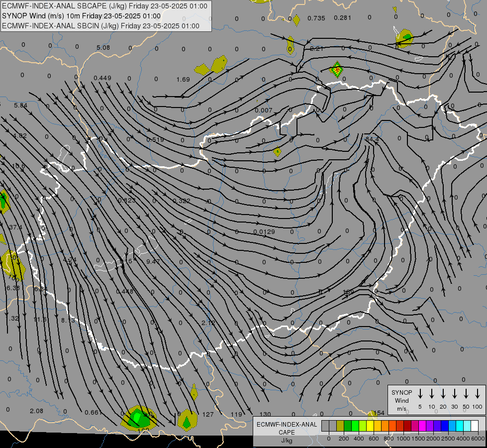The width and height of the screenshot is (487, 448).
Task: Click the 20 m/s wind arrow in legend
Action: [443, 394]
